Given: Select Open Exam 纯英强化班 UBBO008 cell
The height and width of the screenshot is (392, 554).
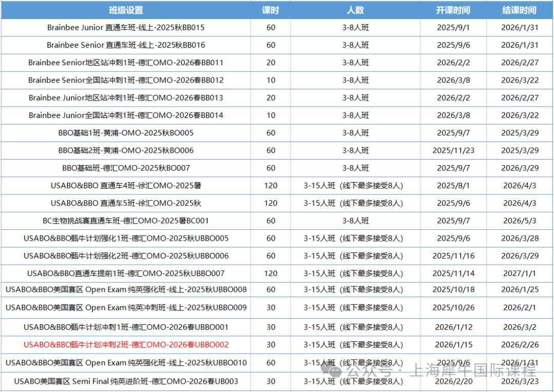Looking at the screenshot, I should [126, 289].
